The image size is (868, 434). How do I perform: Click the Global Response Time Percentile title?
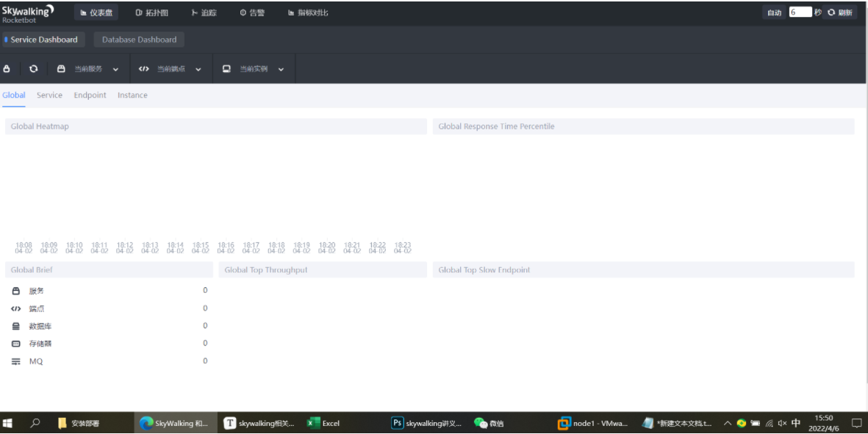pyautogui.click(x=496, y=126)
